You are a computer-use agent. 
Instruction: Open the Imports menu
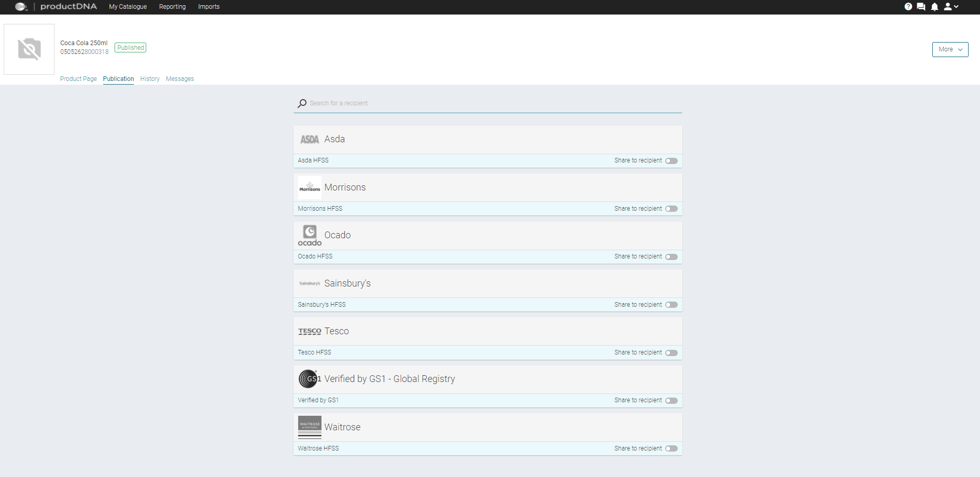[209, 7]
